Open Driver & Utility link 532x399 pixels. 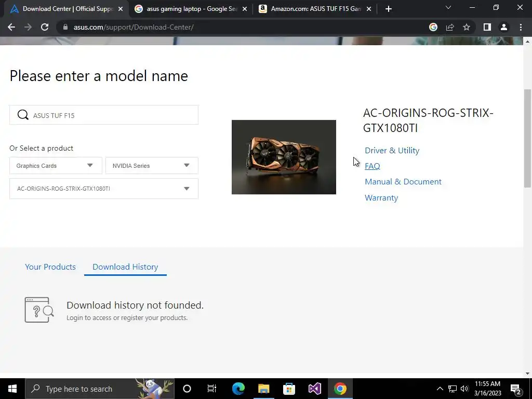point(392,150)
